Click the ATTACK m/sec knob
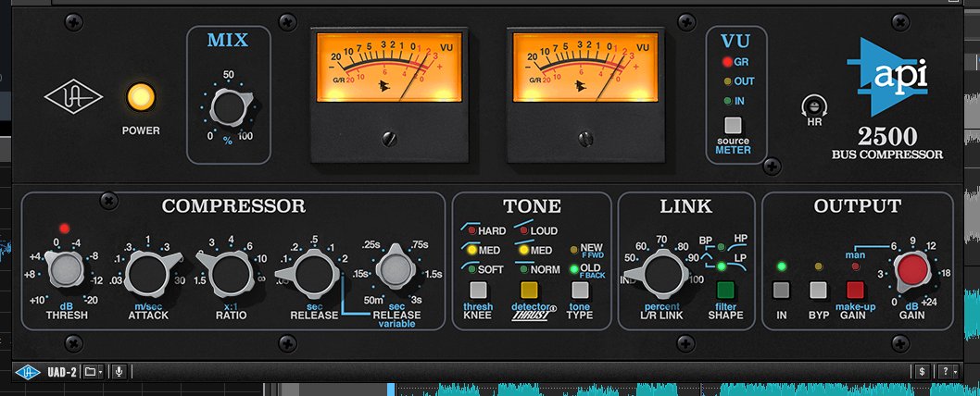 click(x=147, y=274)
